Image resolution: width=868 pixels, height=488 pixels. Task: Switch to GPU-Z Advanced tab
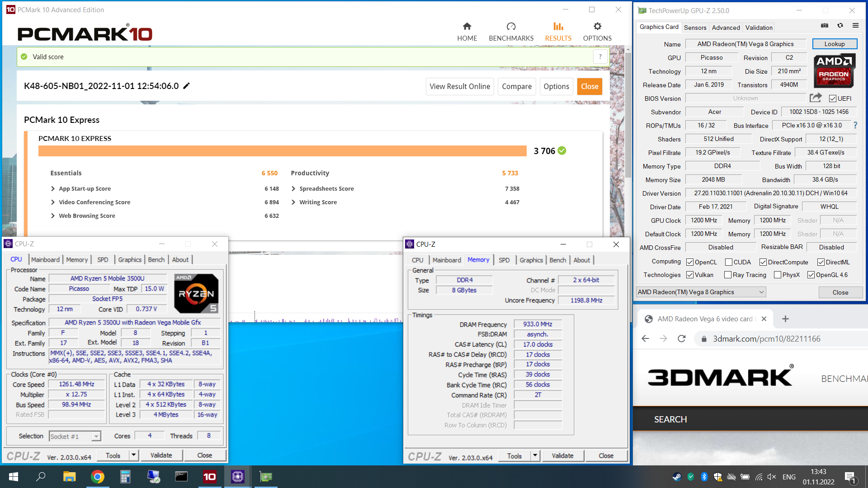pyautogui.click(x=726, y=28)
